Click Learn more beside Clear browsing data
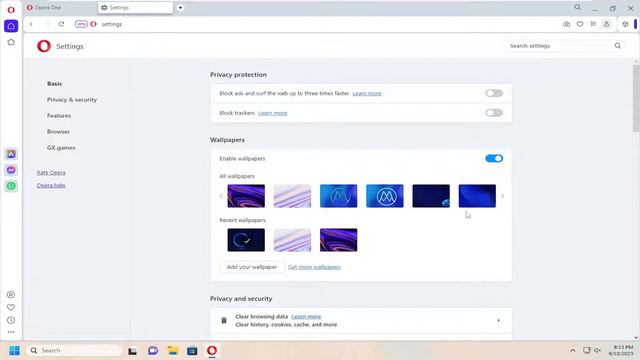640x360 pixels. (x=306, y=316)
